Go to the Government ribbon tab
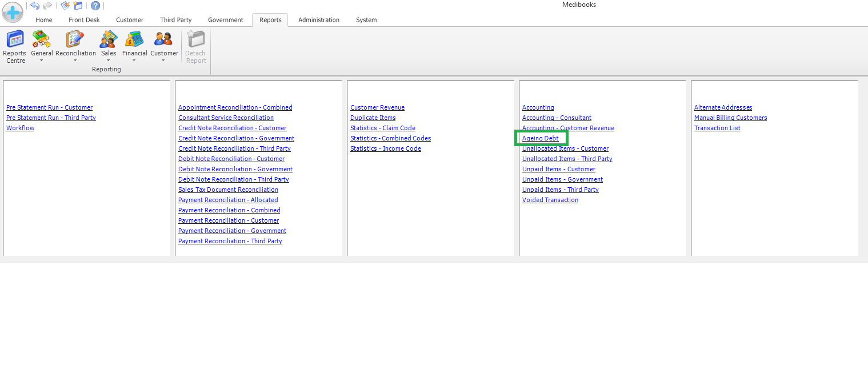The height and width of the screenshot is (370, 868). point(225,20)
